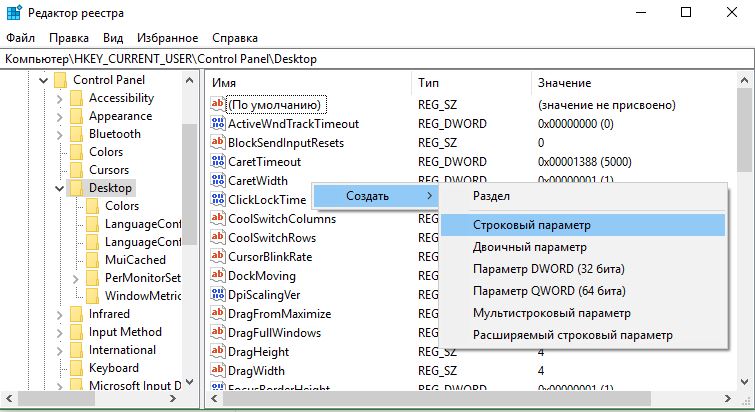The width and height of the screenshot is (755, 412).
Task: Click the MuiCached folder icon
Action: pos(92,260)
